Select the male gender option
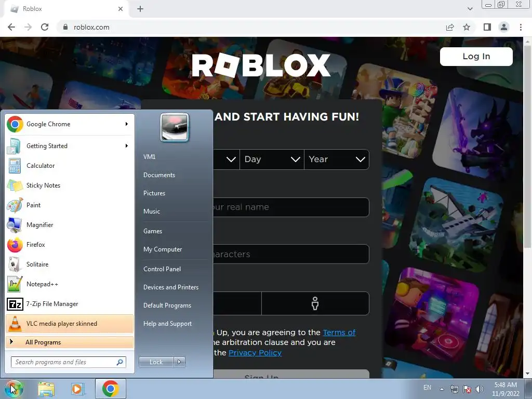This screenshot has height=399, width=532. [315, 303]
